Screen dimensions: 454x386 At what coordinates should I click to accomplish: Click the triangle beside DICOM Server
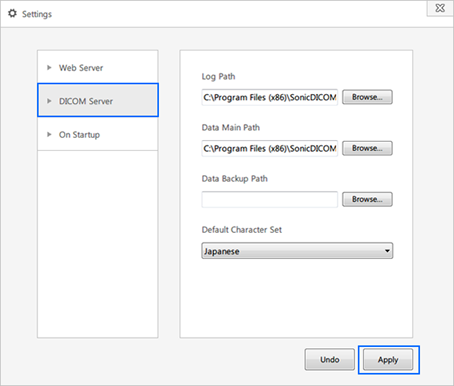coord(49,101)
